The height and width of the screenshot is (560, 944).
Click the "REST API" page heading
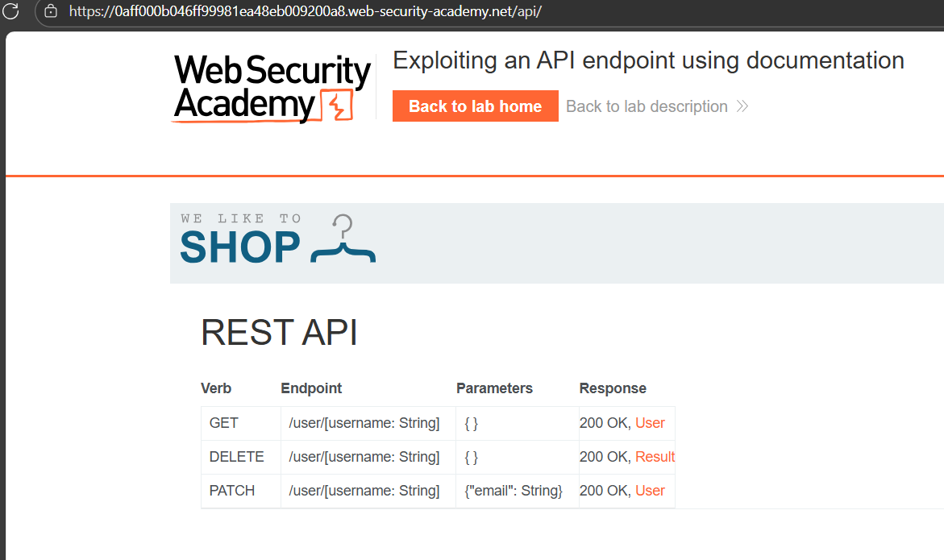coord(279,332)
